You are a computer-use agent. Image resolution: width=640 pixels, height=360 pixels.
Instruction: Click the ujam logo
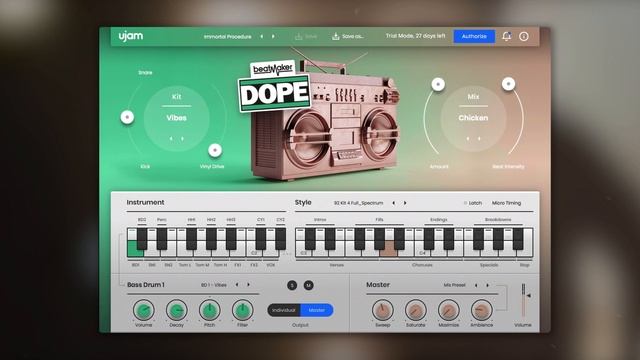(x=131, y=36)
